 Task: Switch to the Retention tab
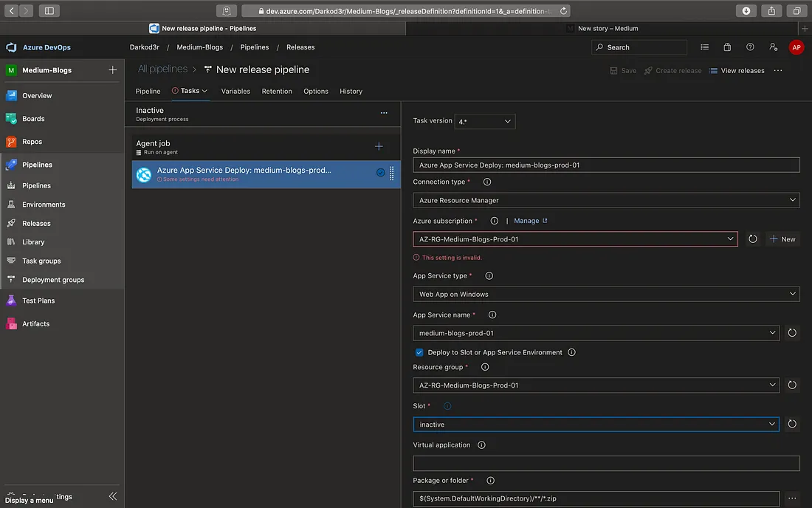(277, 91)
